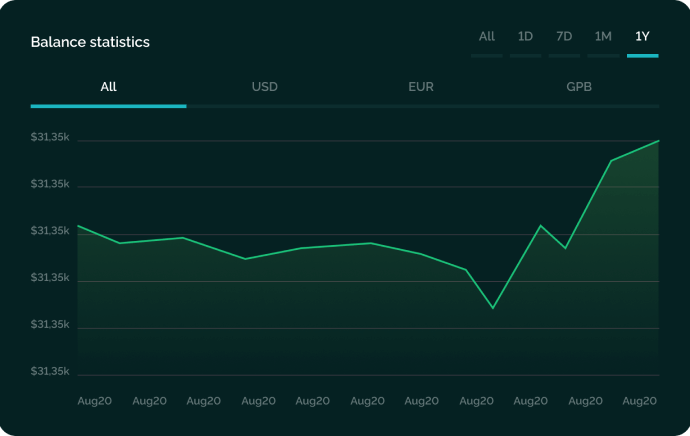Click the Balance statistics heading
The height and width of the screenshot is (436, 690).
(90, 42)
